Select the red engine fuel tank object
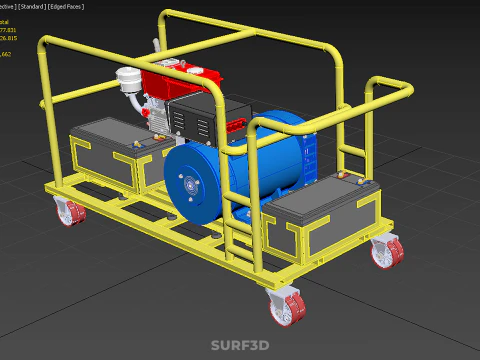This screenshot has width=480, height=360. tap(182, 82)
